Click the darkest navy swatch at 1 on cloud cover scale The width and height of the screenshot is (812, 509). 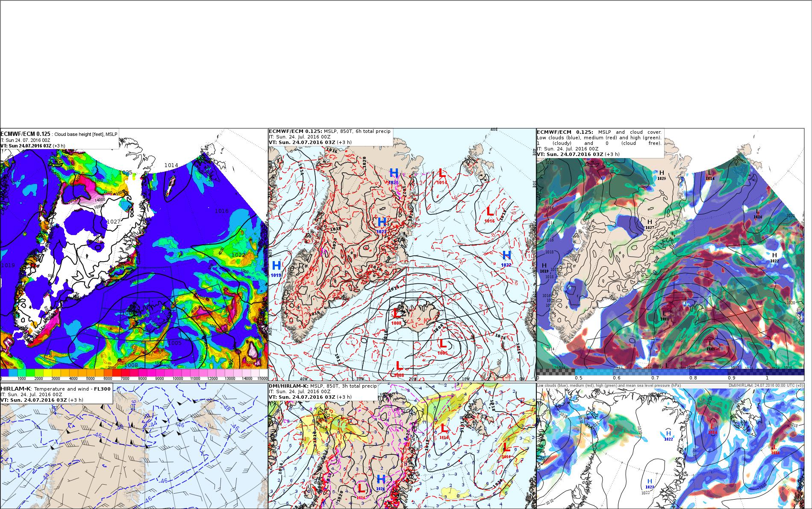click(x=785, y=372)
